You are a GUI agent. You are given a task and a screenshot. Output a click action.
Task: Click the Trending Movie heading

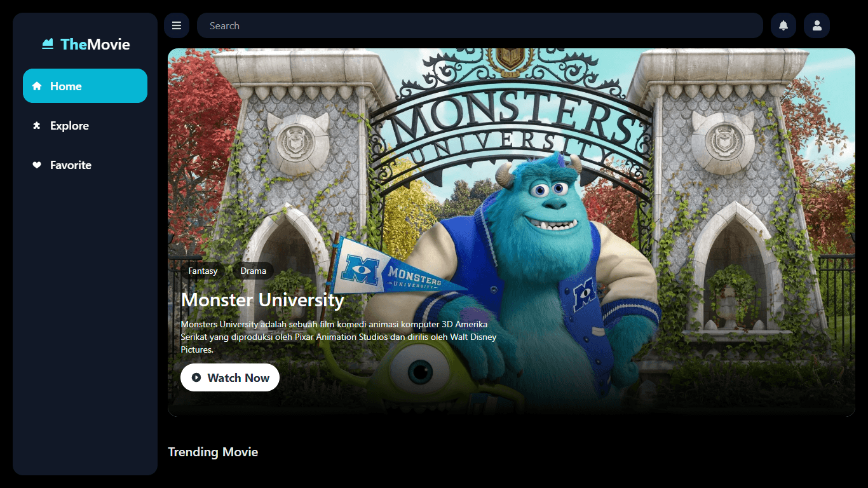213,452
